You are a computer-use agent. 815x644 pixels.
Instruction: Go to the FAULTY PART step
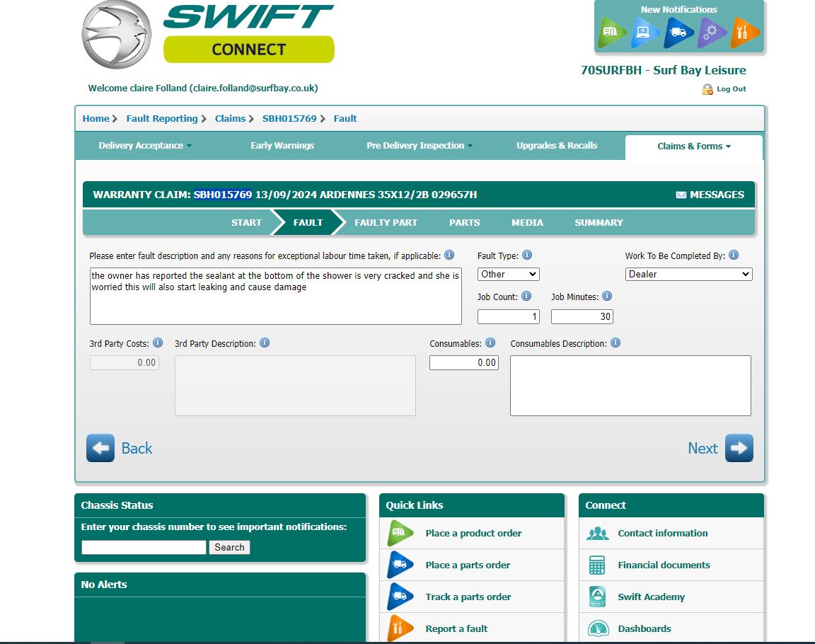point(386,222)
